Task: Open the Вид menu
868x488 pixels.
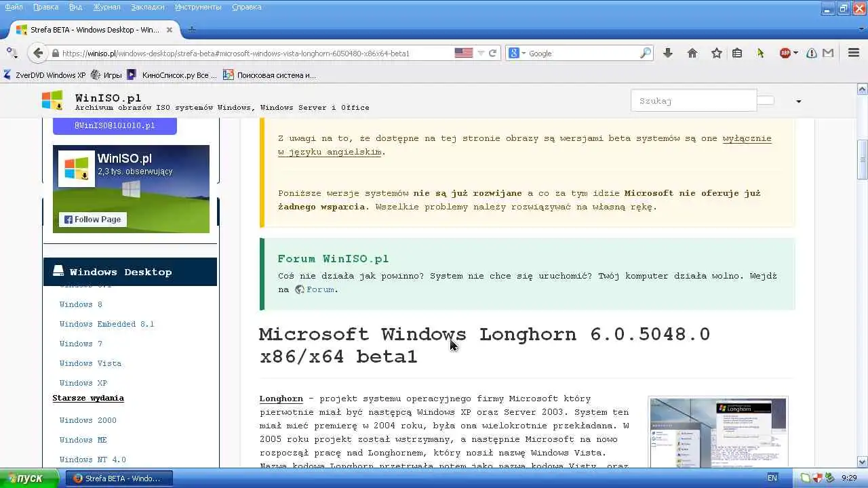Action: click(76, 7)
